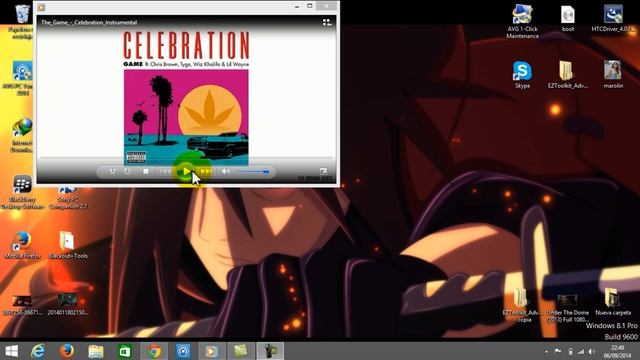The image size is (640, 360).
Task: Open the system tray volume control
Action: pyautogui.click(x=591, y=351)
